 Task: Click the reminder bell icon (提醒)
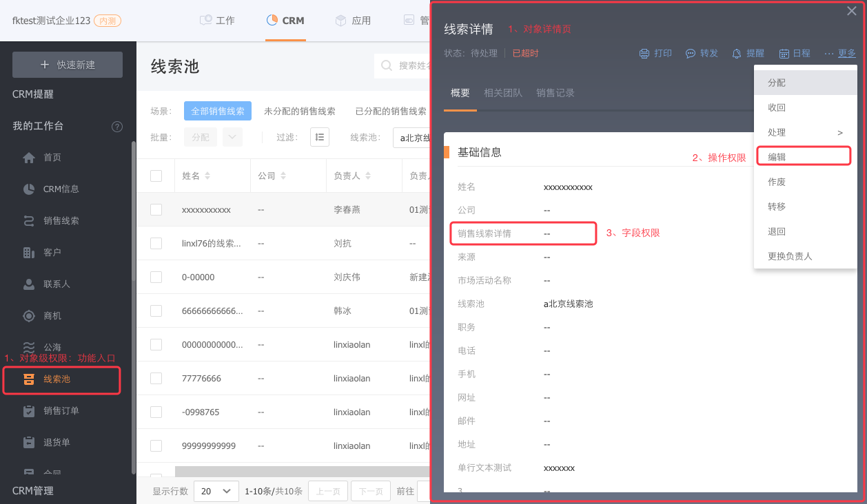[736, 54]
